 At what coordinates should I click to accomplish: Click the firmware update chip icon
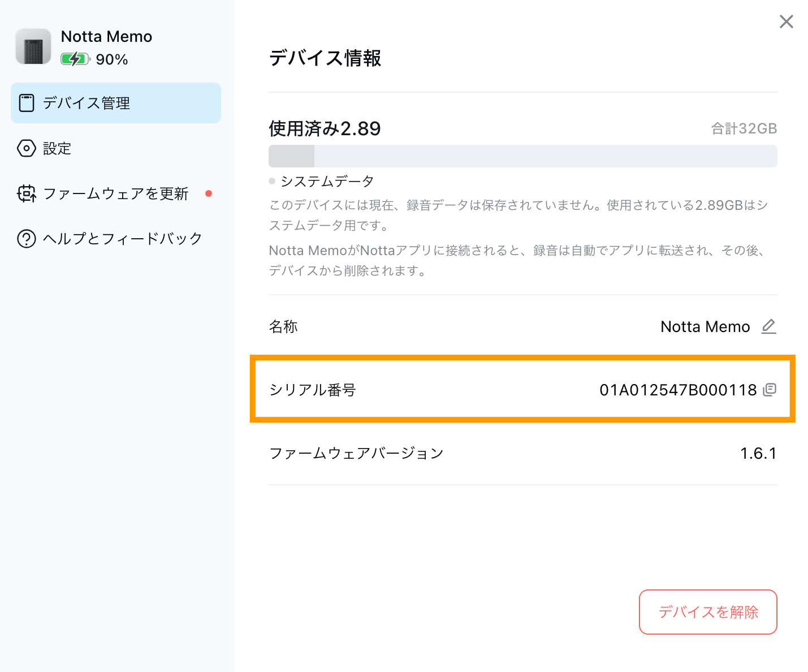coord(27,193)
